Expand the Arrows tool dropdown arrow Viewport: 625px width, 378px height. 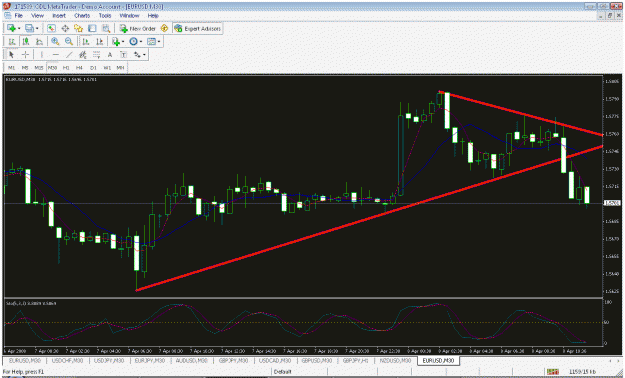[144, 55]
